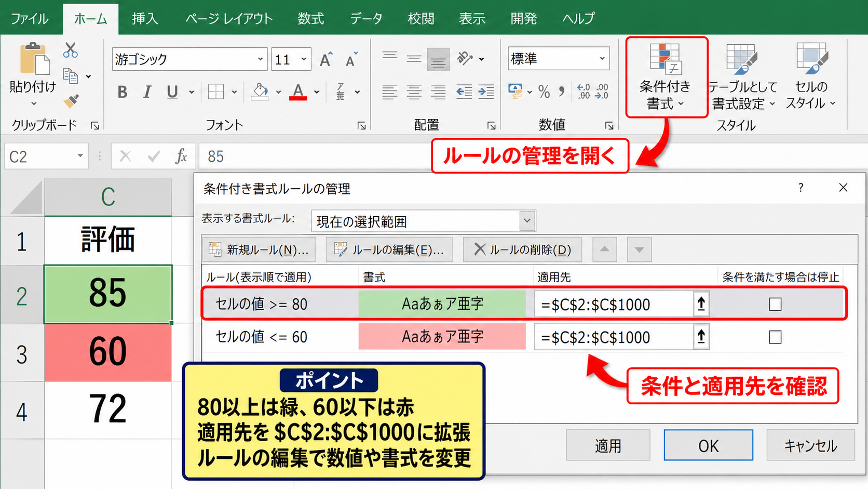This screenshot has height=489, width=868.
Task: Apply comma style
Action: coord(562,92)
